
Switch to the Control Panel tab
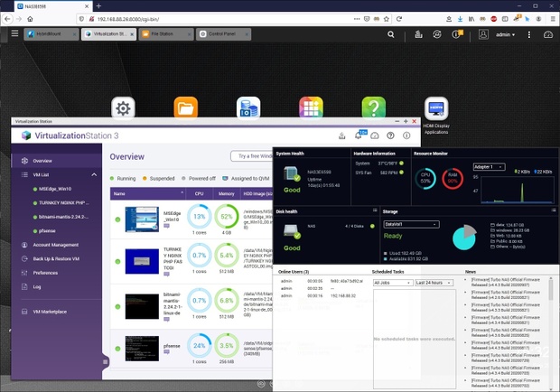223,34
